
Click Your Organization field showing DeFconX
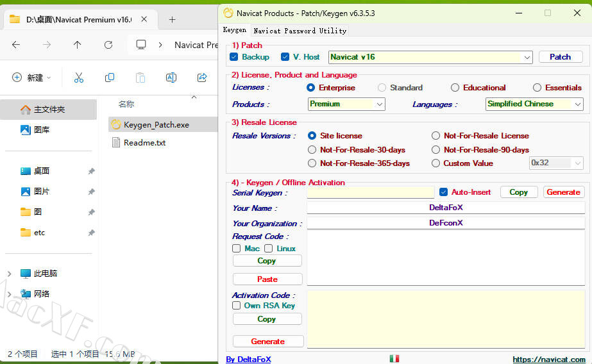[x=446, y=223]
